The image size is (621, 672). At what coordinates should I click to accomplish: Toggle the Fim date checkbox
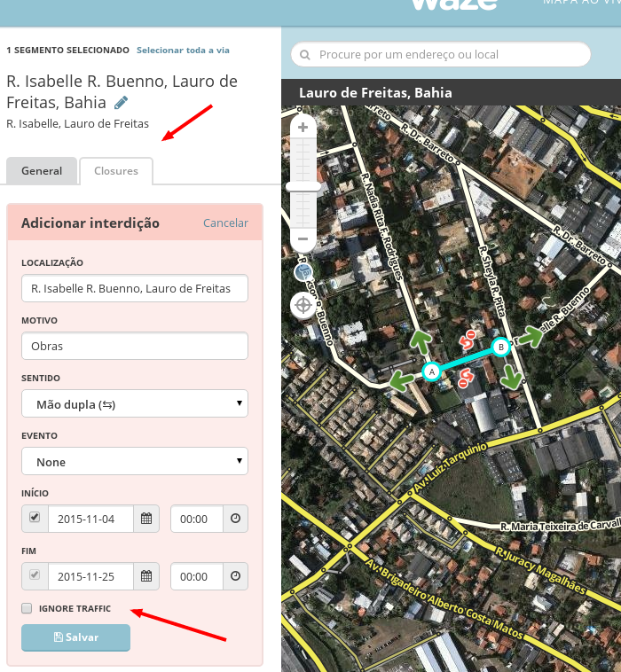(x=35, y=575)
